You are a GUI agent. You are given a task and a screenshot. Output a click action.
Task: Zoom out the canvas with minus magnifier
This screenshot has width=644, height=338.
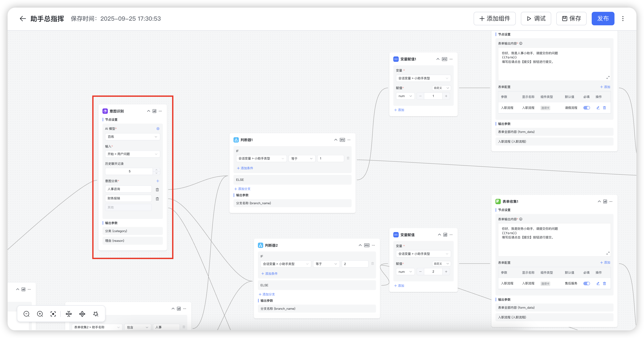pos(27,314)
